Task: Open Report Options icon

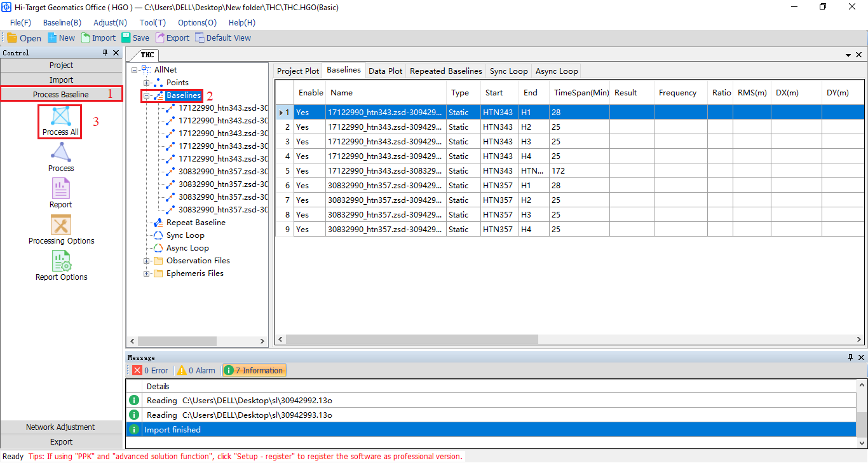Action: click(x=61, y=261)
